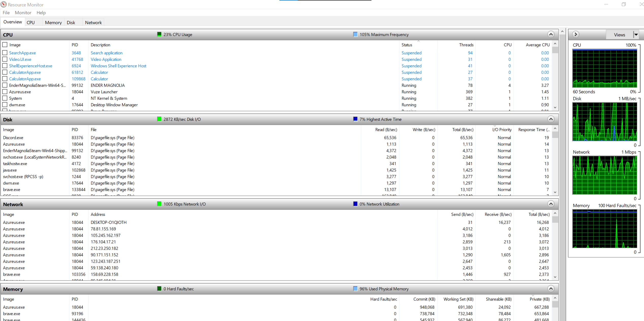Select network row with address 78.81.155.169
Image resolution: width=644 pixels, height=321 pixels.
point(277,229)
